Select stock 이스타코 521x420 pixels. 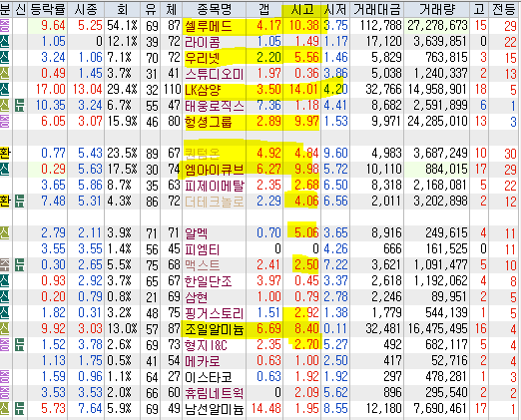tap(209, 377)
